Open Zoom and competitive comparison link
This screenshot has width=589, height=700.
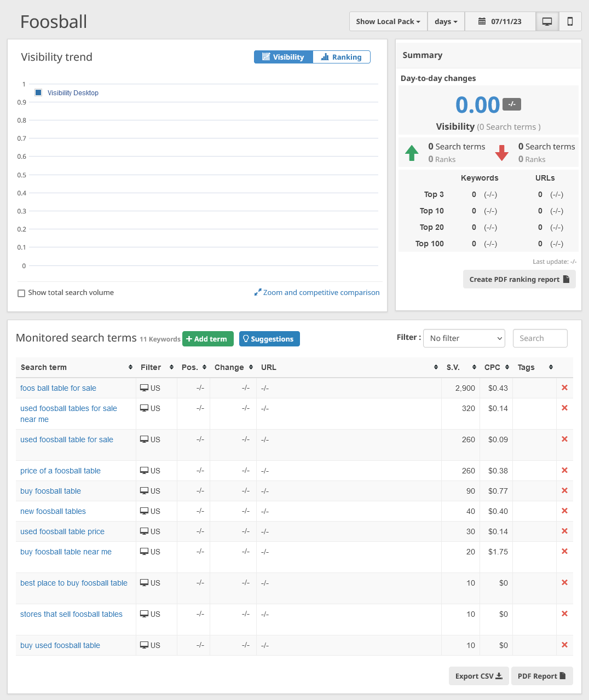(x=317, y=293)
